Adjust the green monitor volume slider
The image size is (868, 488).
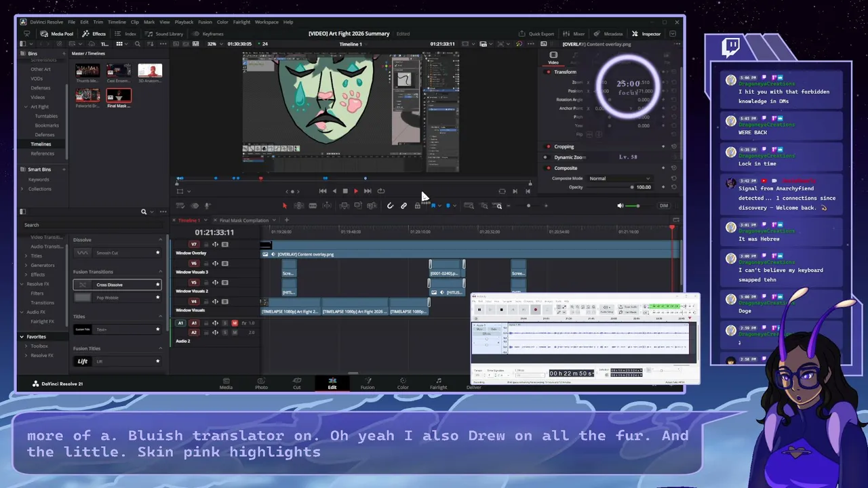(632, 205)
